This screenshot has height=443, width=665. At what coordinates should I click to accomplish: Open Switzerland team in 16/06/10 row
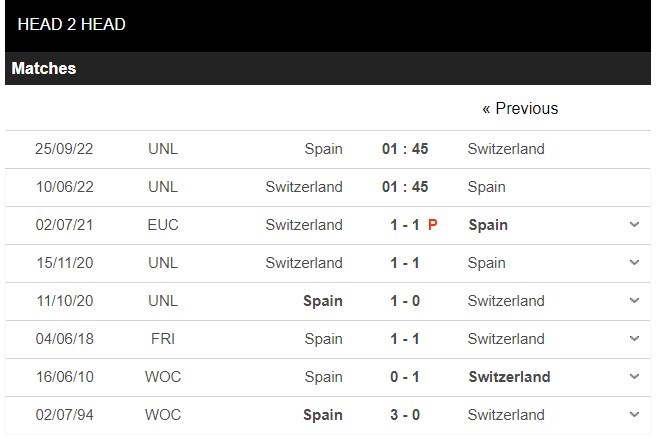pyautogui.click(x=509, y=377)
